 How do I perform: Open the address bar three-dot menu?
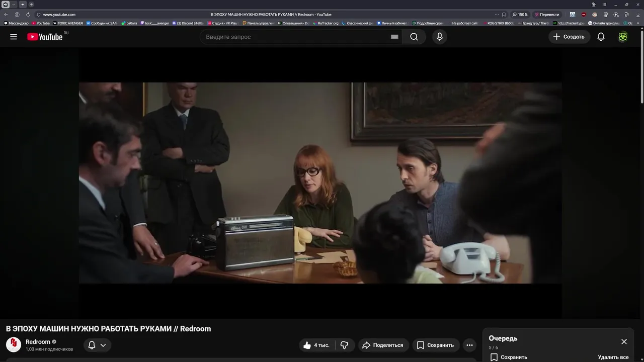(497, 15)
